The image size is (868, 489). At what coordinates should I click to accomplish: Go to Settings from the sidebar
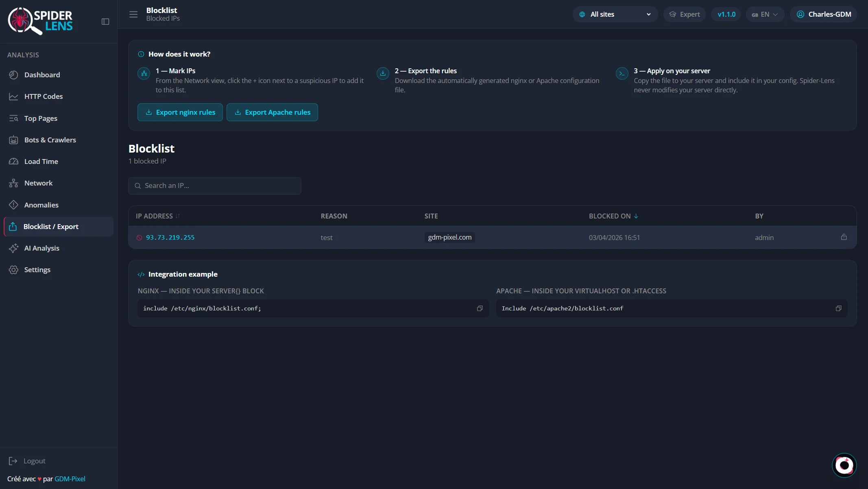click(x=37, y=269)
